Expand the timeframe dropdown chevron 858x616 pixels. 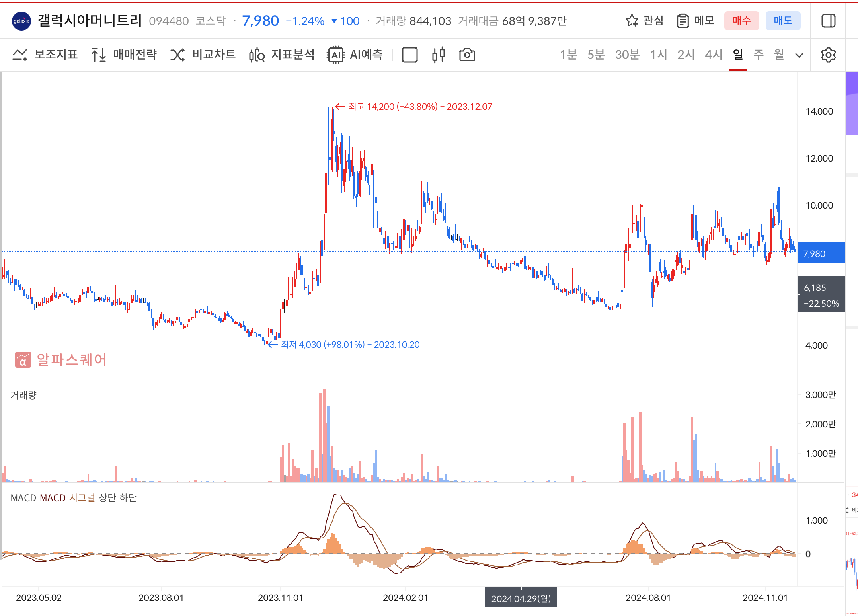click(799, 55)
